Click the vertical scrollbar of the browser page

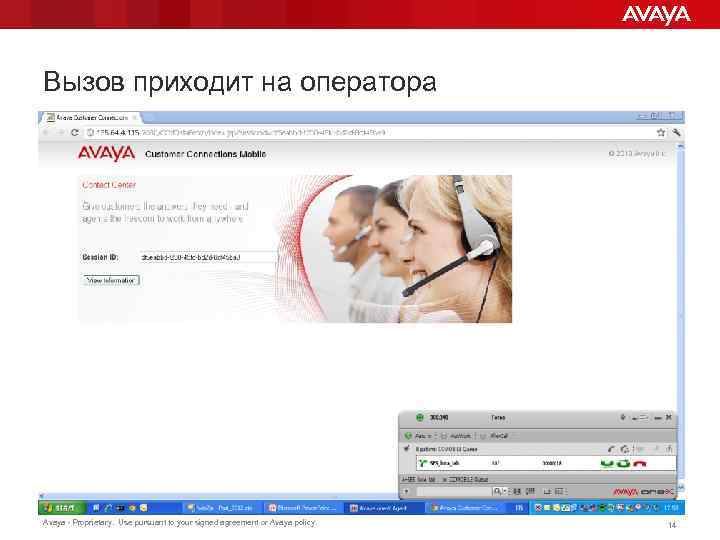681,317
